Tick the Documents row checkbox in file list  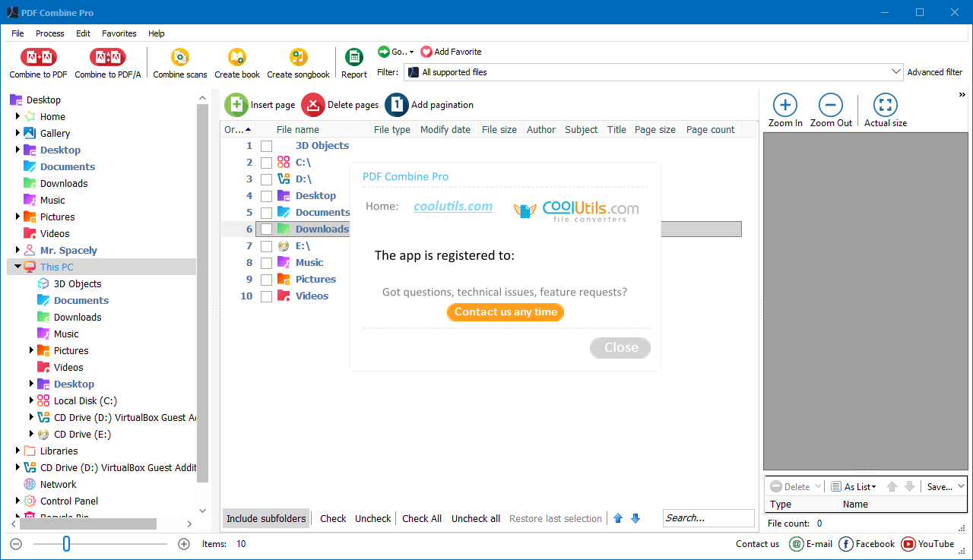pos(266,213)
